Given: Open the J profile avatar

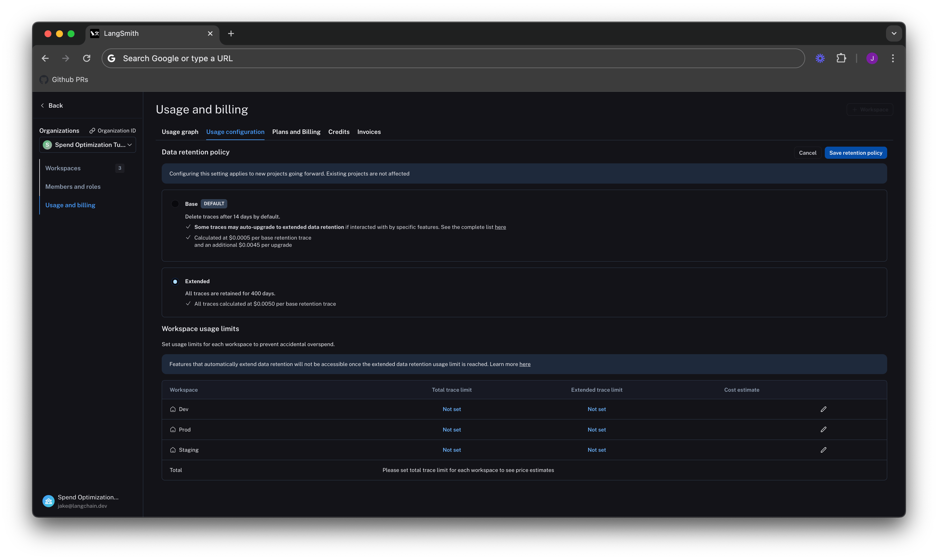Looking at the screenshot, I should 872,59.
